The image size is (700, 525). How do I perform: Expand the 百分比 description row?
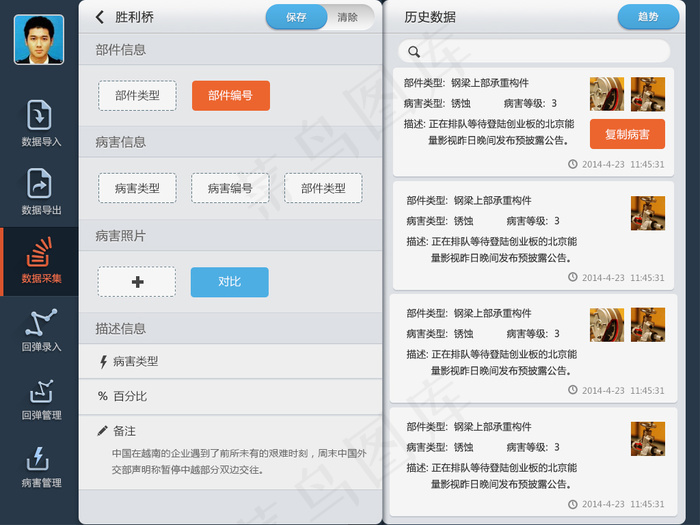[230, 396]
